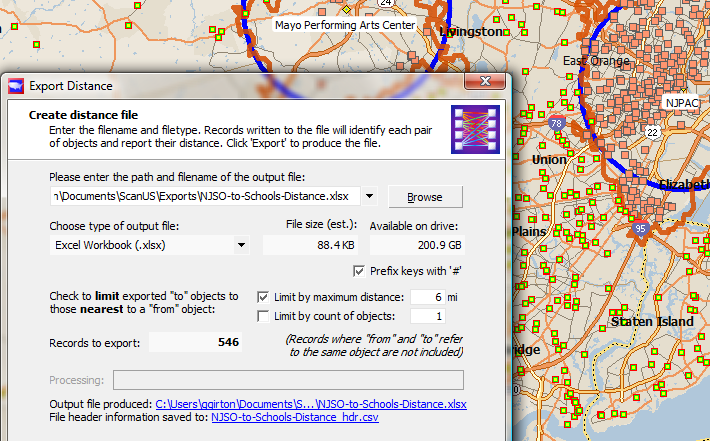
Task: Click the Route 22 shield on map
Action: pyautogui.click(x=652, y=131)
